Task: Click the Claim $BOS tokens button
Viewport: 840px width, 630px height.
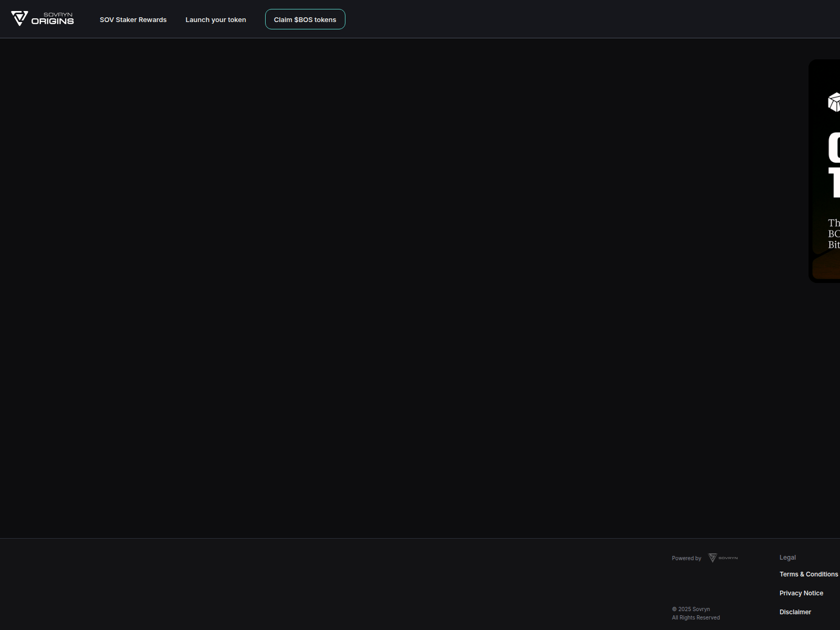Action: coord(305,19)
